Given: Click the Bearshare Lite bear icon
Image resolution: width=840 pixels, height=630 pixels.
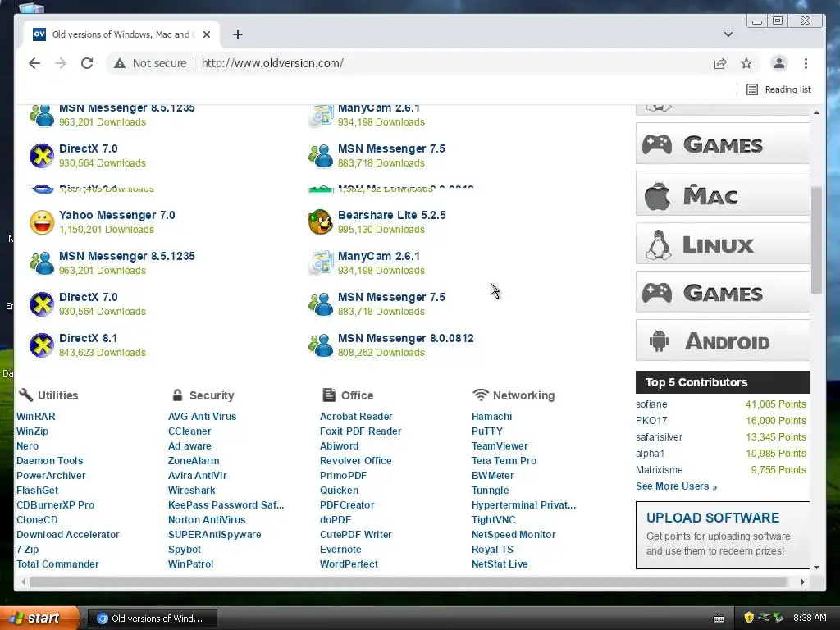Looking at the screenshot, I should [321, 221].
